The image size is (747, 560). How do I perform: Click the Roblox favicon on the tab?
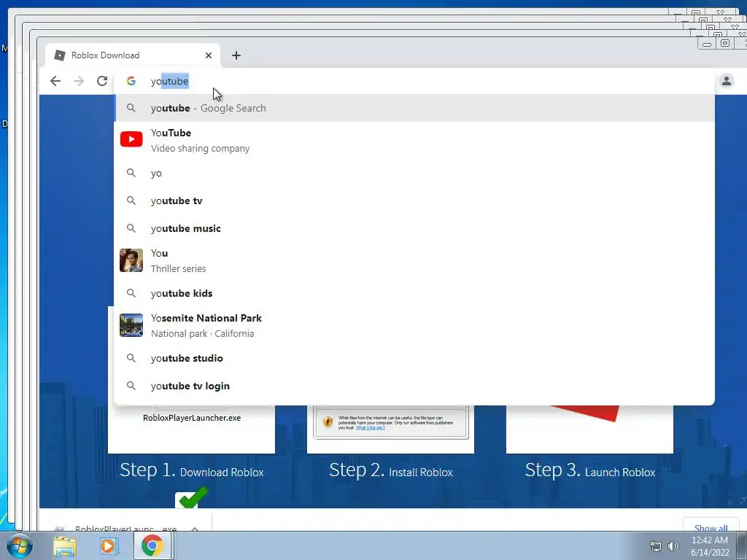[x=60, y=55]
